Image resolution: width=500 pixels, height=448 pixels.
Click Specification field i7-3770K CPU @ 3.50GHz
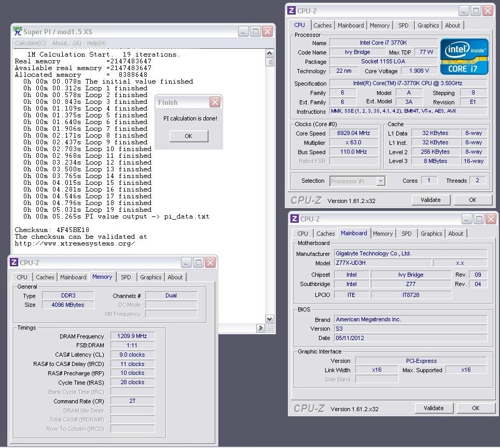tap(408, 83)
